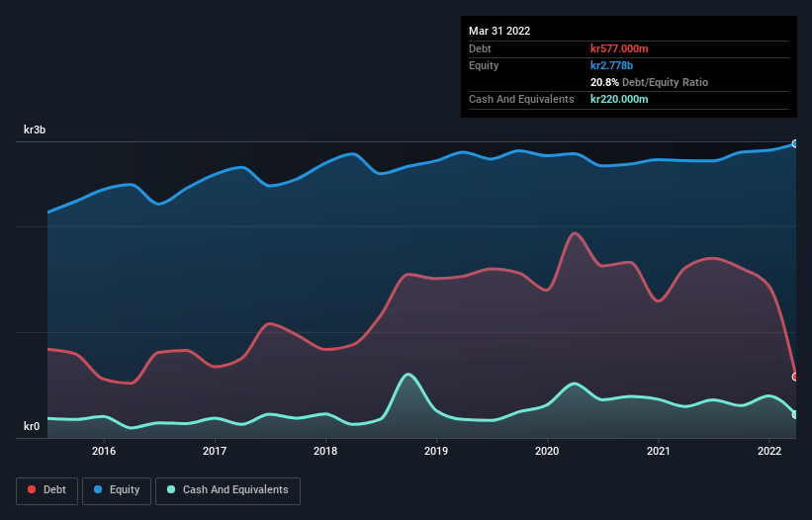This screenshot has height=520, width=812.
Task: Click the kr2.778b equity value
Action: 611,65
